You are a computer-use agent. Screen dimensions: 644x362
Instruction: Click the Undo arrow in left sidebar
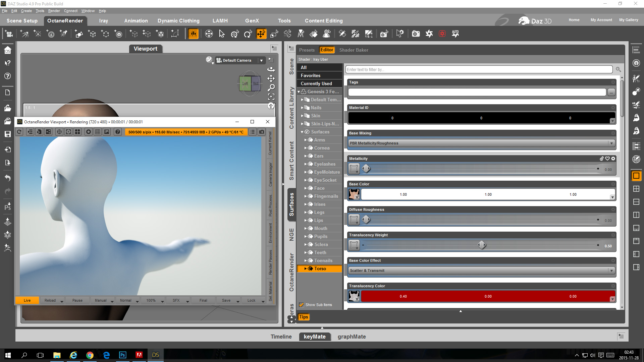(x=7, y=178)
